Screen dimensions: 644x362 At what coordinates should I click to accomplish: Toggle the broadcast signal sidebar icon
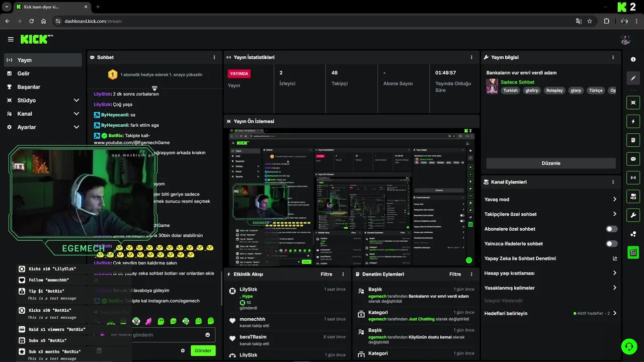point(633,177)
